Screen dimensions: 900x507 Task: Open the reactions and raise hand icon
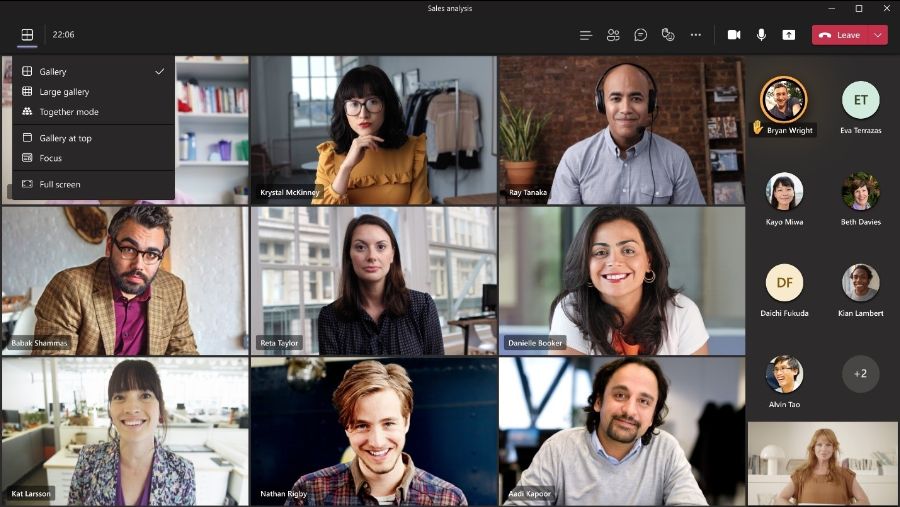point(668,35)
